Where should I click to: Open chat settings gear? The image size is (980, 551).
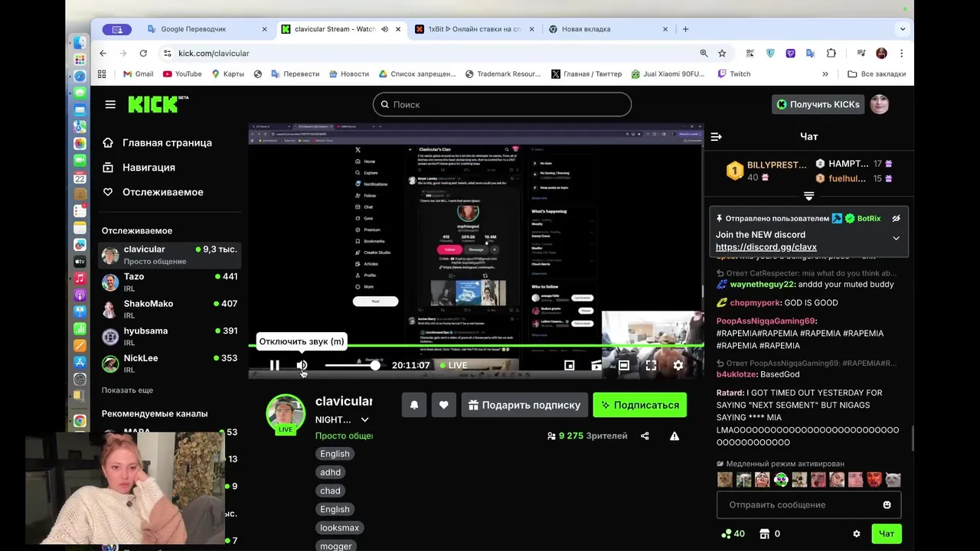pos(856,533)
